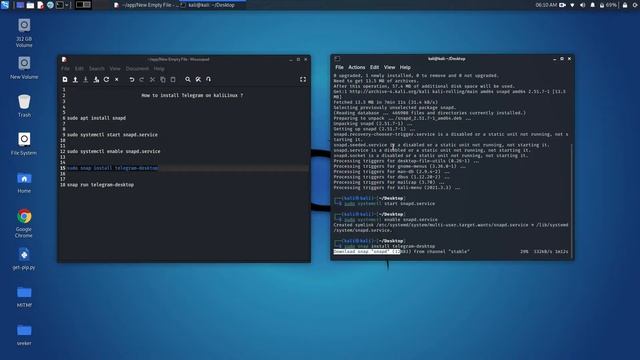Reload the document via Mousepad toolbar
This screenshot has width=640, height=360.
tap(106, 80)
